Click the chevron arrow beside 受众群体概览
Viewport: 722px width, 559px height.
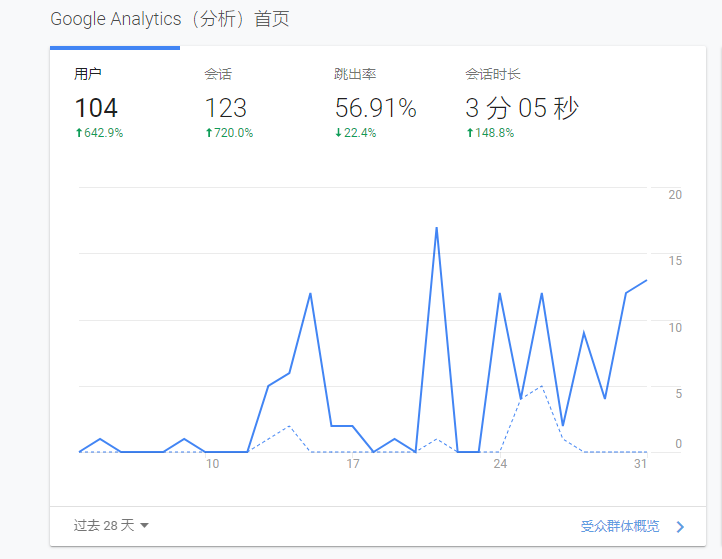click(x=680, y=527)
